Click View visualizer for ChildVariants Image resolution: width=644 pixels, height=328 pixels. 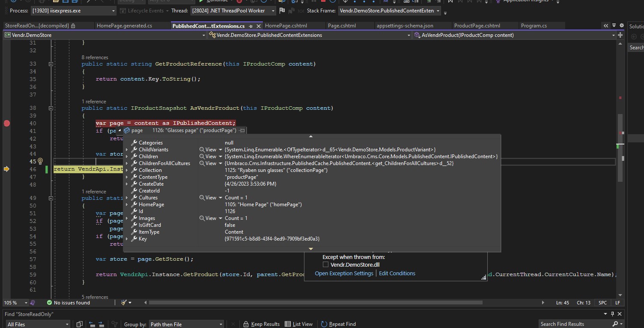click(208, 150)
